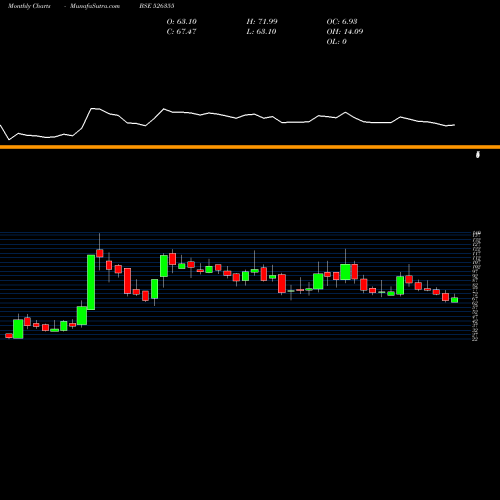Click the 'OL: 0' value
This screenshot has height=500, width=500.
(337, 42)
